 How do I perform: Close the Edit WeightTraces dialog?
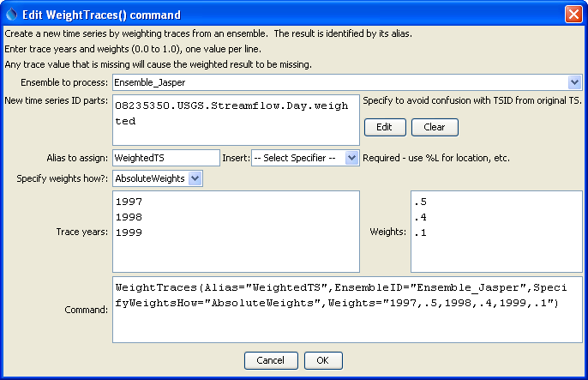point(573,13)
